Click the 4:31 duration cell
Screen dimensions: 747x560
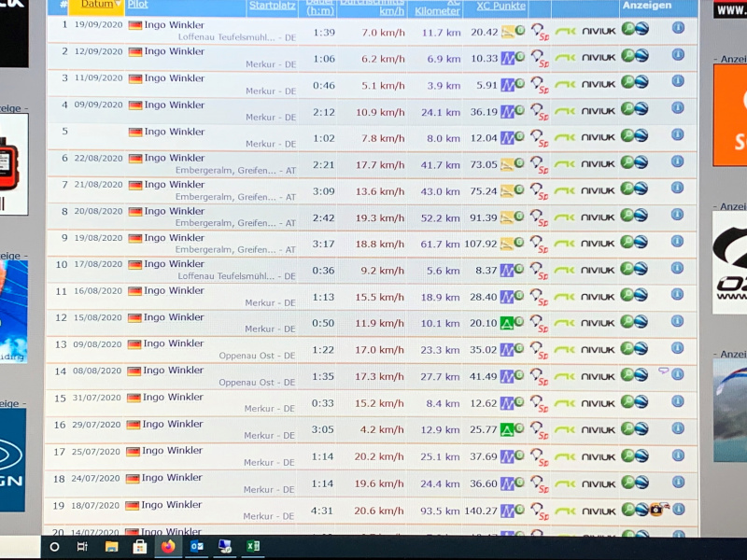[x=321, y=511]
